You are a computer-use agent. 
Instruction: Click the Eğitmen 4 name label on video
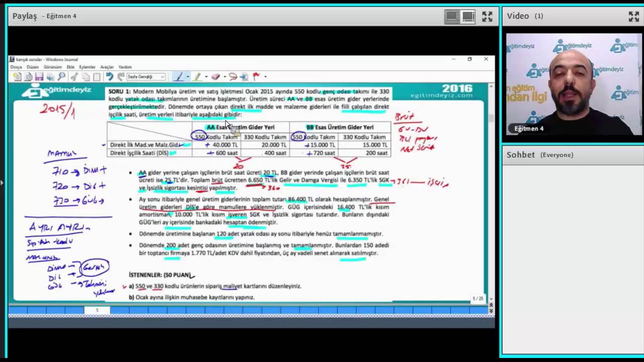(x=529, y=129)
